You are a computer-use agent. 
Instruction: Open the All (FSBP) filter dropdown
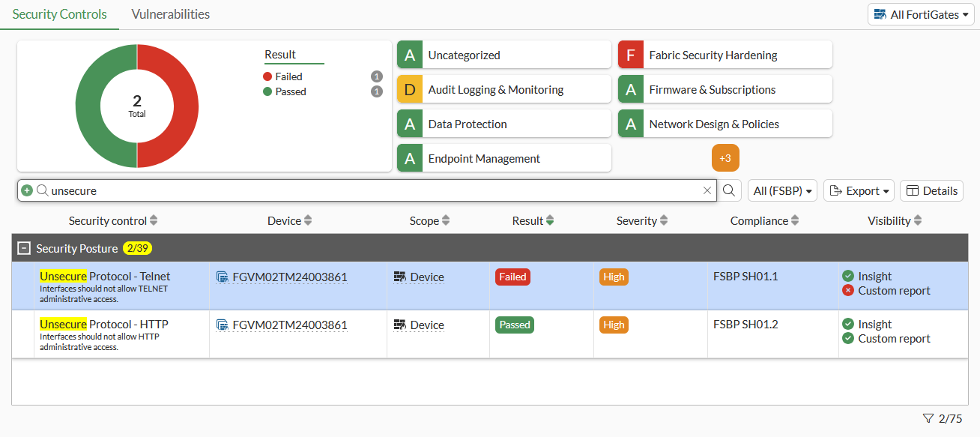[x=784, y=190]
